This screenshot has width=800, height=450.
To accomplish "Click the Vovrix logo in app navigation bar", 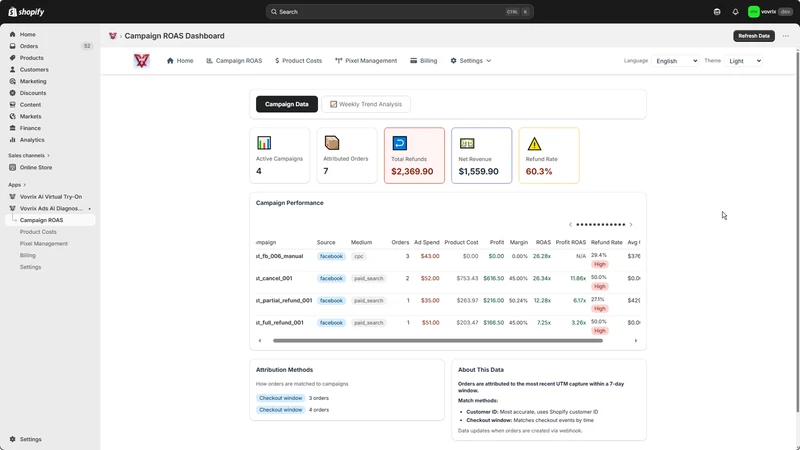I will coord(141,61).
